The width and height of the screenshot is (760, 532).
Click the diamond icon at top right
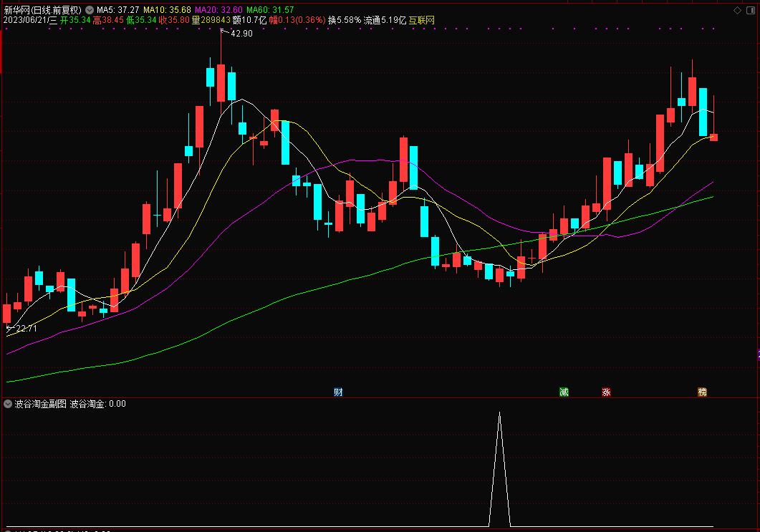point(738,10)
